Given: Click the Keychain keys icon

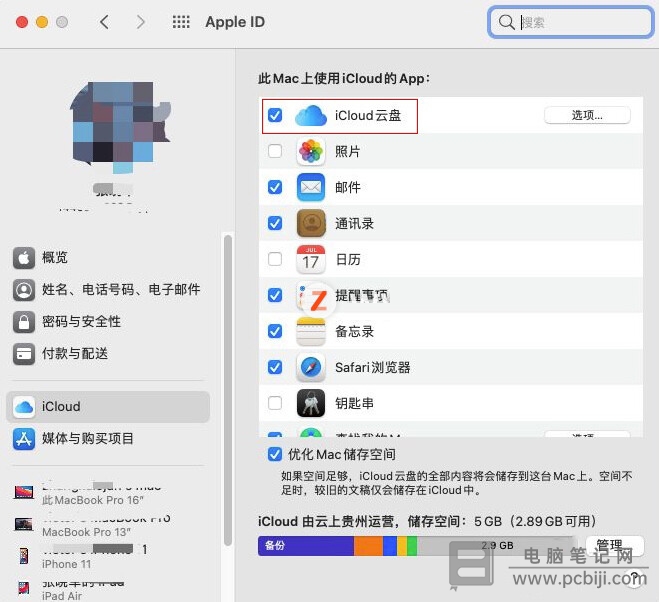Looking at the screenshot, I should tap(311, 403).
